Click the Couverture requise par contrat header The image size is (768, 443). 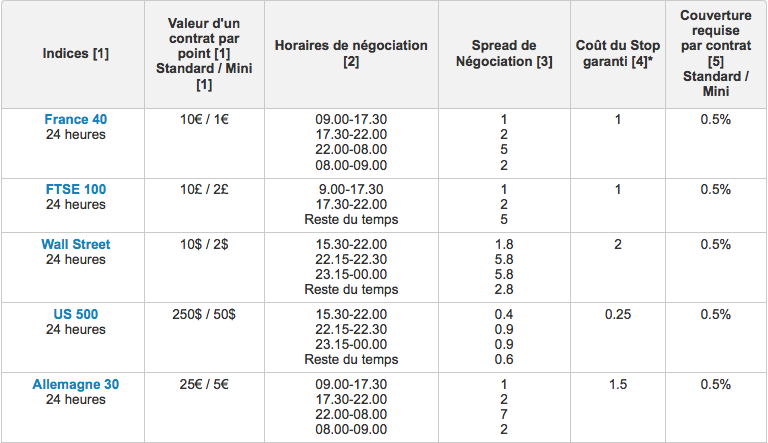pos(716,53)
